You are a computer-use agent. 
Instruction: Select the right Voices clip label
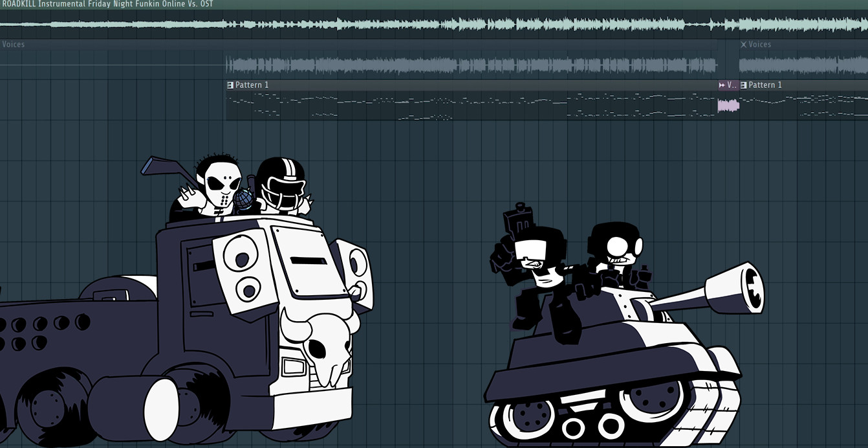coord(761,44)
